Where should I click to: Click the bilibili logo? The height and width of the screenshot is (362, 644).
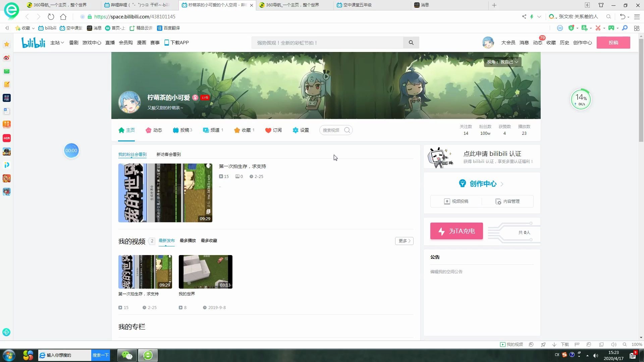[33, 43]
